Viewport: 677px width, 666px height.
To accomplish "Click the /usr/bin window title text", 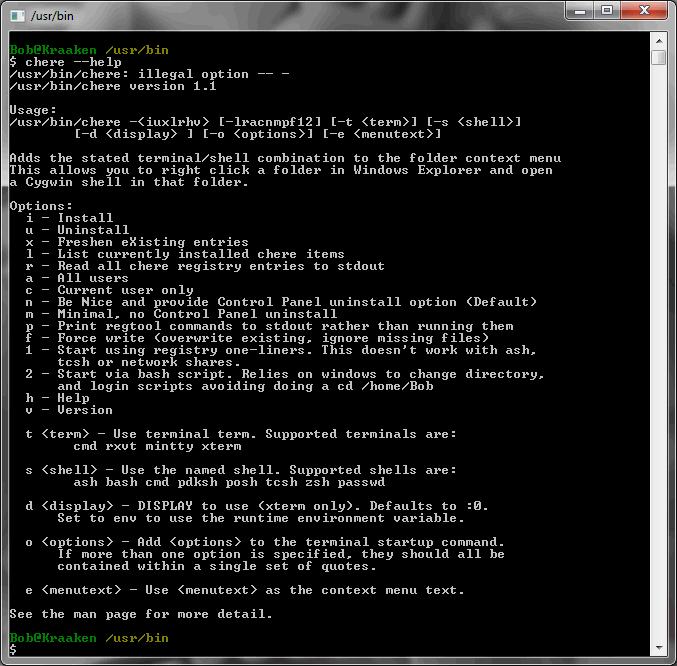I will click(x=52, y=16).
